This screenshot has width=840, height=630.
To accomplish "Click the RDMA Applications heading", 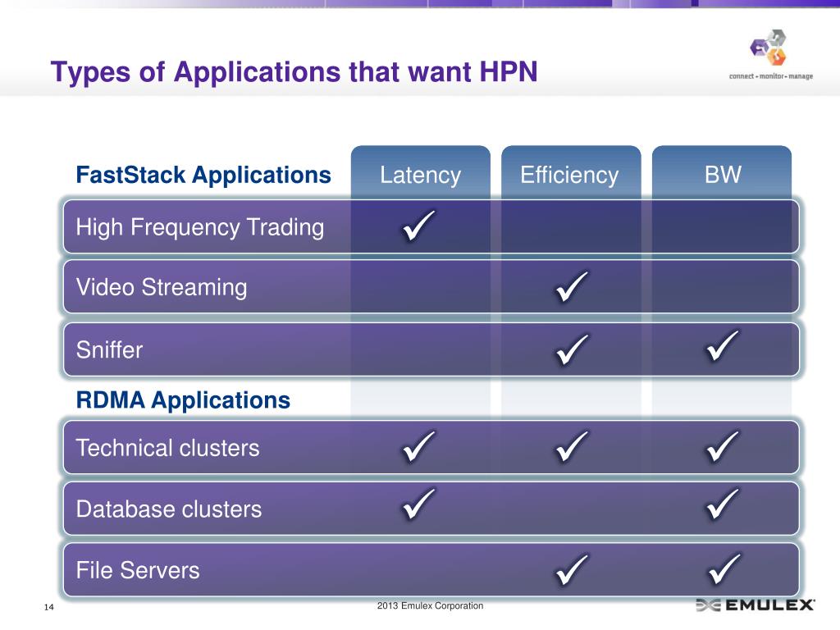I will (183, 400).
